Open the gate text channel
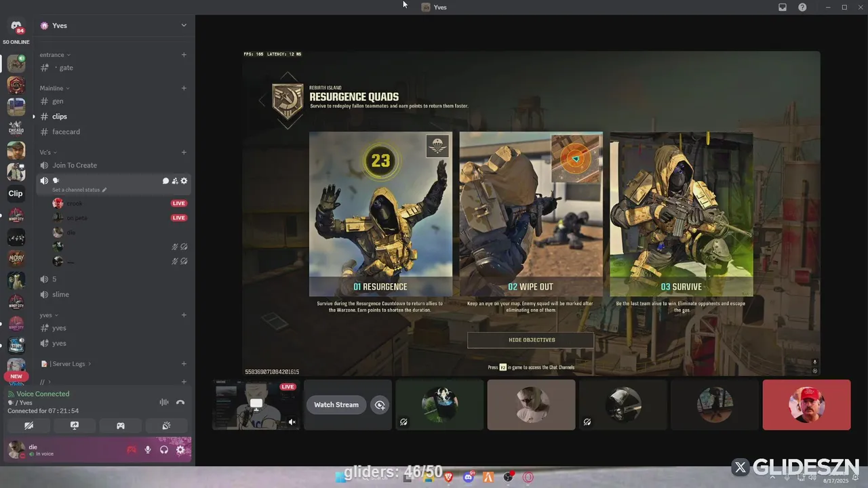Image resolution: width=868 pixels, height=488 pixels. [x=113, y=68]
